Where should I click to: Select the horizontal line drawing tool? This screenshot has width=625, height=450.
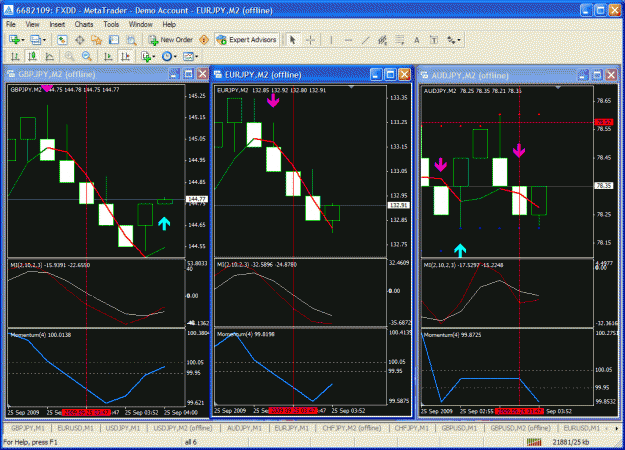pyautogui.click(x=348, y=39)
